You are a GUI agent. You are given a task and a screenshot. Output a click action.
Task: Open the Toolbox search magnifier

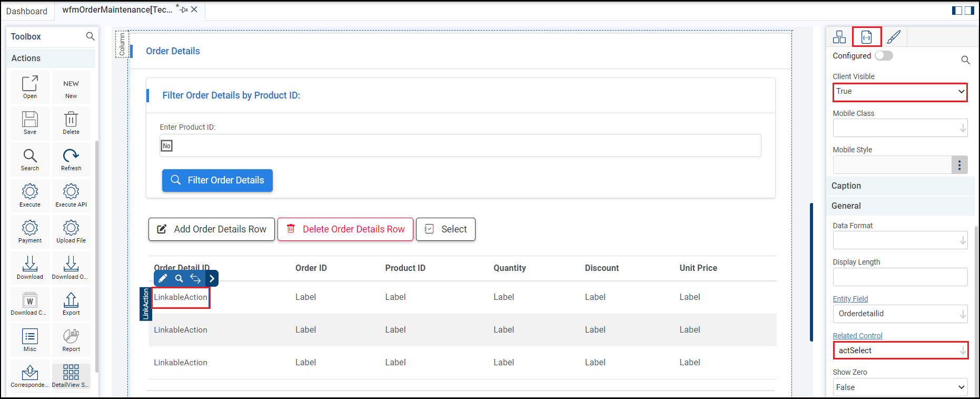pyautogui.click(x=90, y=36)
